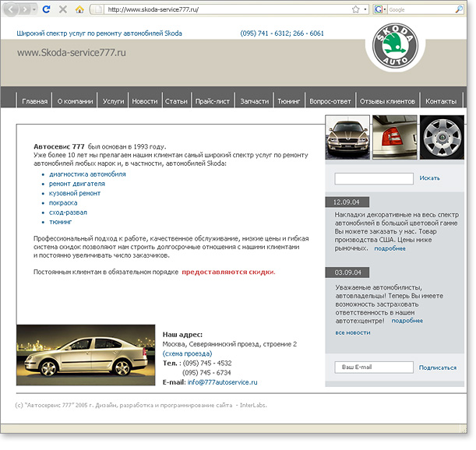Screen dimensions: 476x450
Task: Follow the тюнинг list link
Action: click(61, 222)
